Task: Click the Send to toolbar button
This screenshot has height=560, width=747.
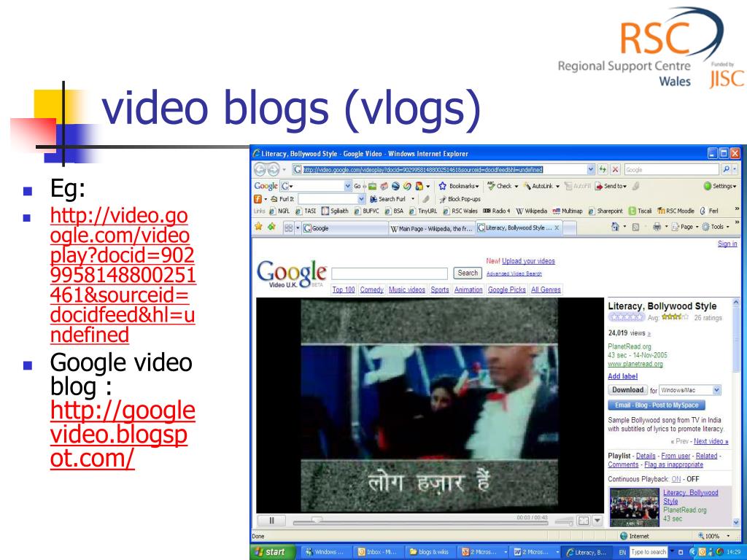Action: 611,186
